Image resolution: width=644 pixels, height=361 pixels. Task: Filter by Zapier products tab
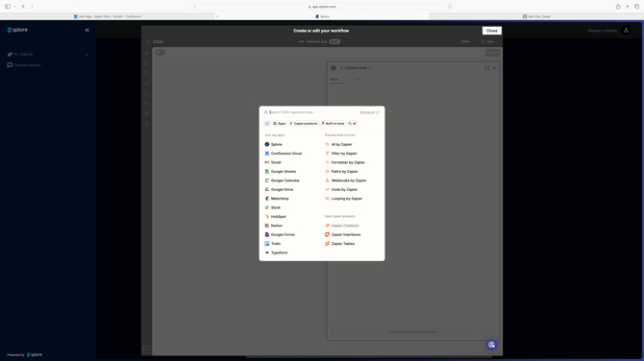click(x=303, y=124)
